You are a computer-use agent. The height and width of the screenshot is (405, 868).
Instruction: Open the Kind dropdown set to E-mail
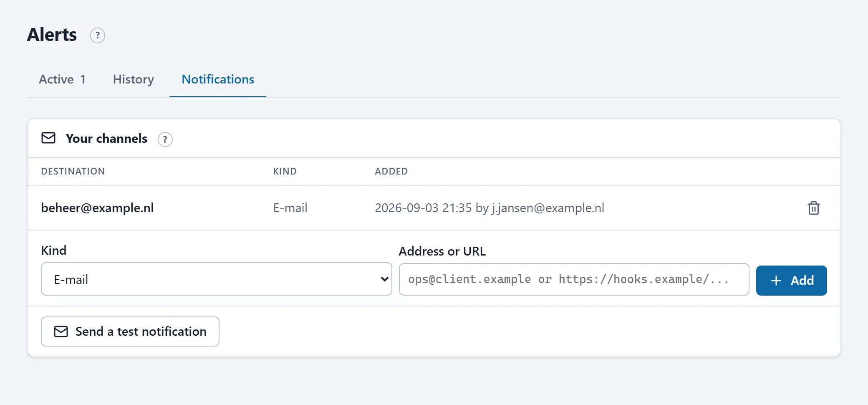pyautogui.click(x=217, y=279)
